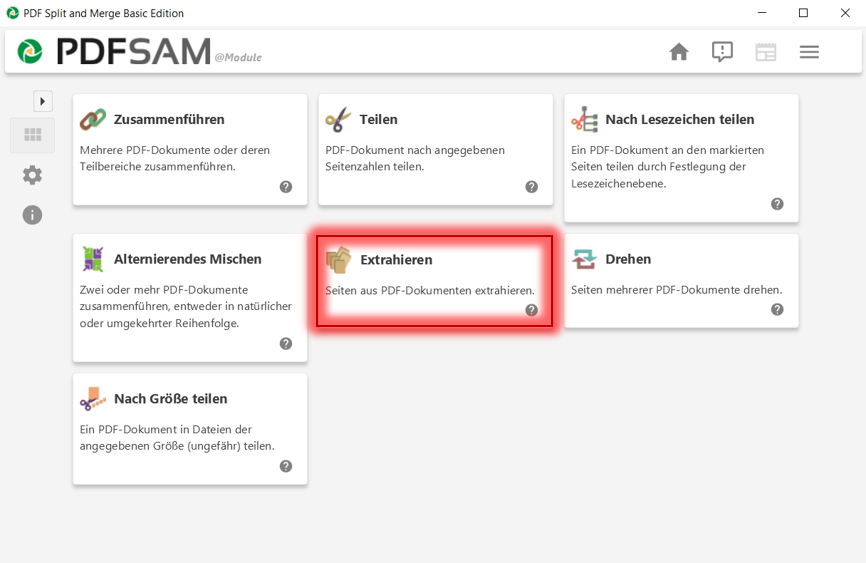Screen dimensions: 866x563
Task: Open the hamburger menu in the header
Action: coord(809,52)
